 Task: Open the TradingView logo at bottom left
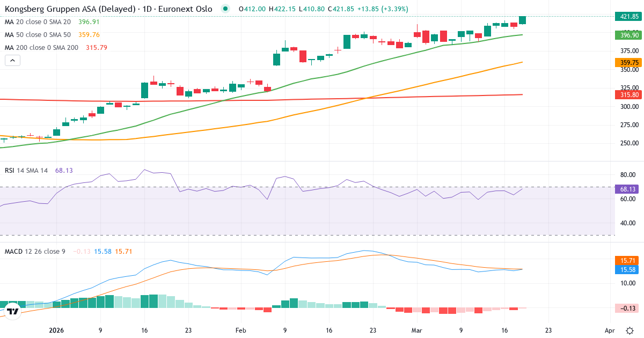pos(13,311)
